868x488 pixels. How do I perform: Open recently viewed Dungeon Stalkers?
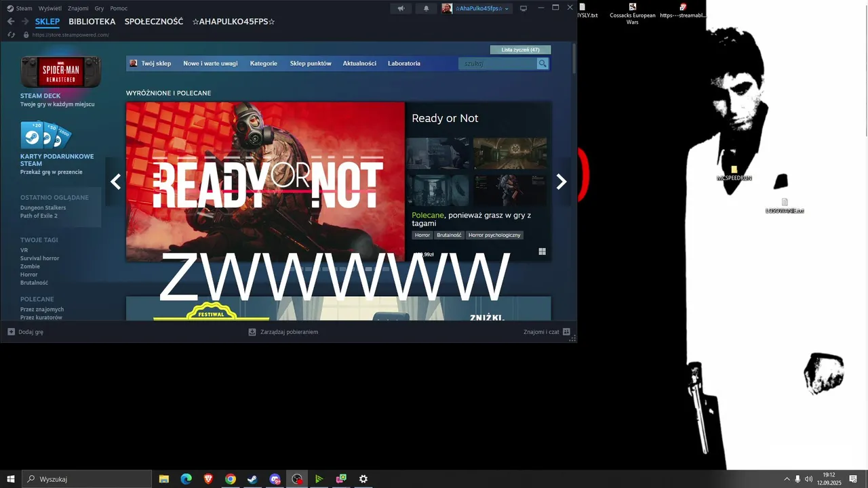pyautogui.click(x=43, y=207)
